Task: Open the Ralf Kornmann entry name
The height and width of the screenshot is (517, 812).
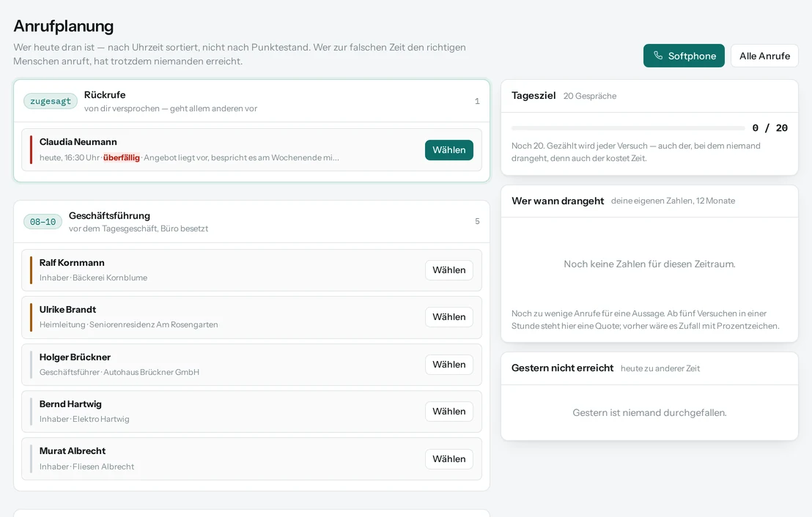Action: click(72, 263)
